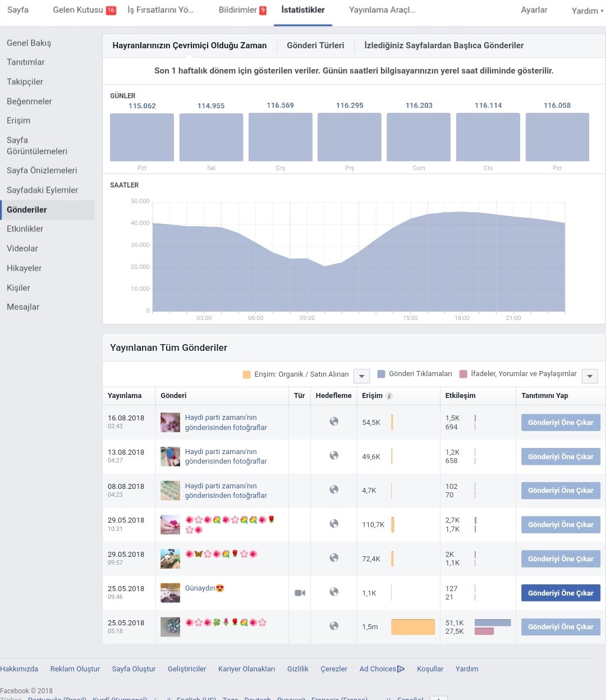Click orange reach bar for 1,5m post
The width and height of the screenshot is (606, 700).
[413, 627]
